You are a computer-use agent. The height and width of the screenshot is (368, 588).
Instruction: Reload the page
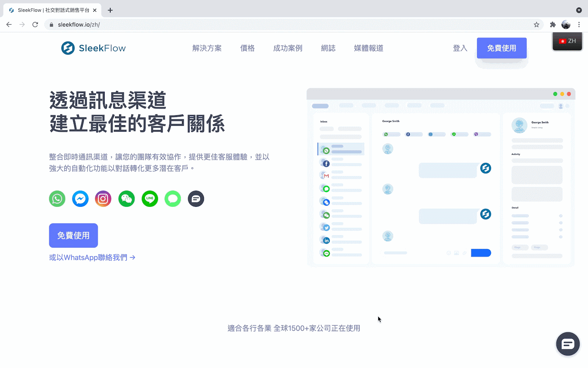pyautogui.click(x=35, y=25)
